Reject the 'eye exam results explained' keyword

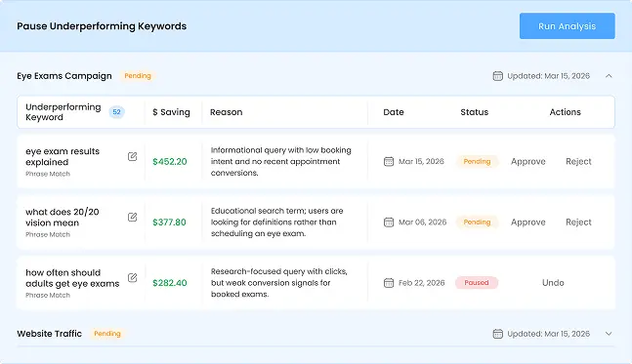(578, 161)
